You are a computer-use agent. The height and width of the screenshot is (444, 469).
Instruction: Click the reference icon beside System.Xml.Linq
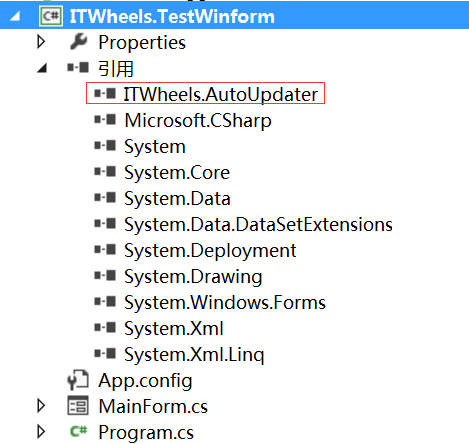click(105, 353)
